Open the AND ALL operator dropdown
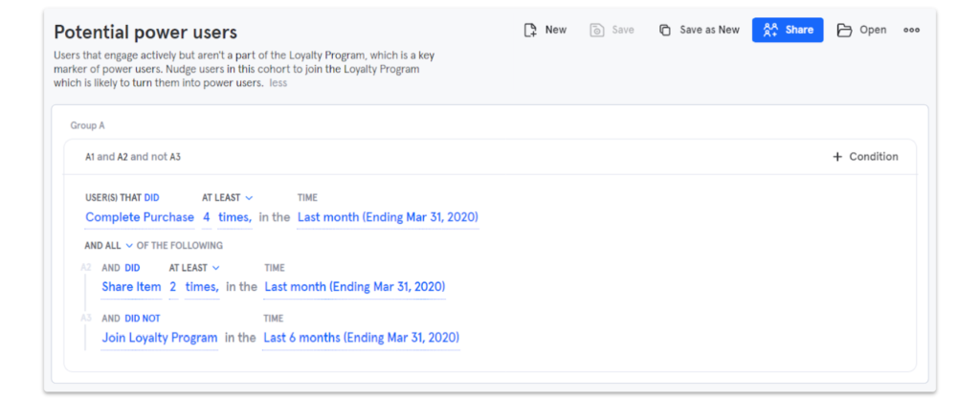The image size is (980, 400). [x=109, y=246]
